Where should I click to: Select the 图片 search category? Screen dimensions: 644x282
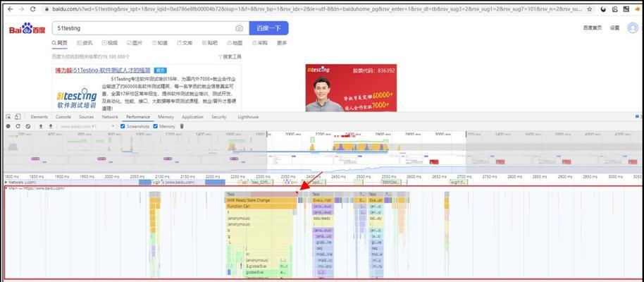[135, 43]
